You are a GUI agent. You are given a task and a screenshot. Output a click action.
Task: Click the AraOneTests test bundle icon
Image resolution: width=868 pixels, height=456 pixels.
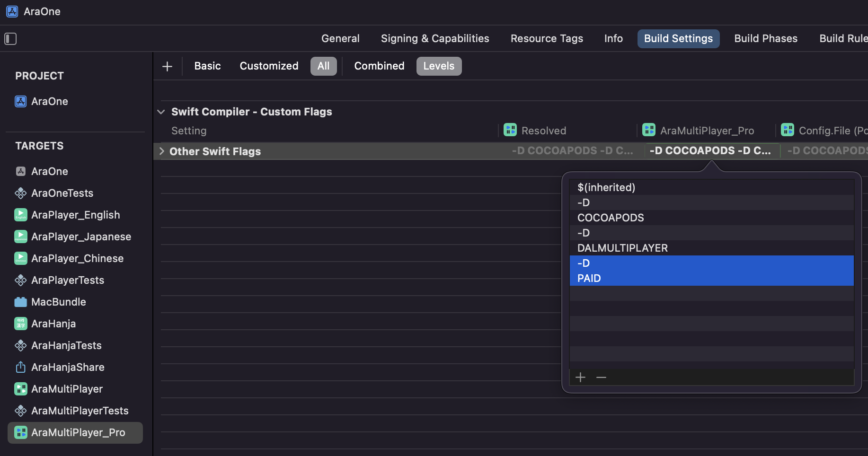pos(21,193)
